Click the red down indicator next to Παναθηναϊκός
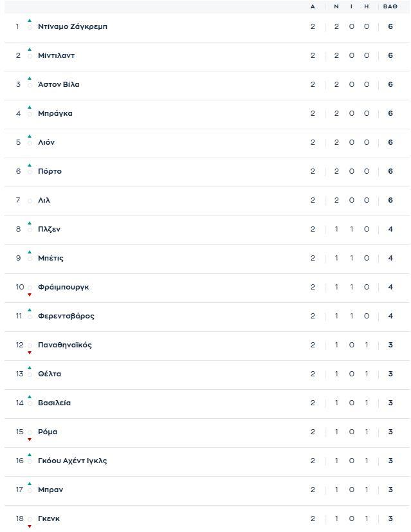Screen dimensions: 411x532 pyautogui.click(x=30, y=353)
